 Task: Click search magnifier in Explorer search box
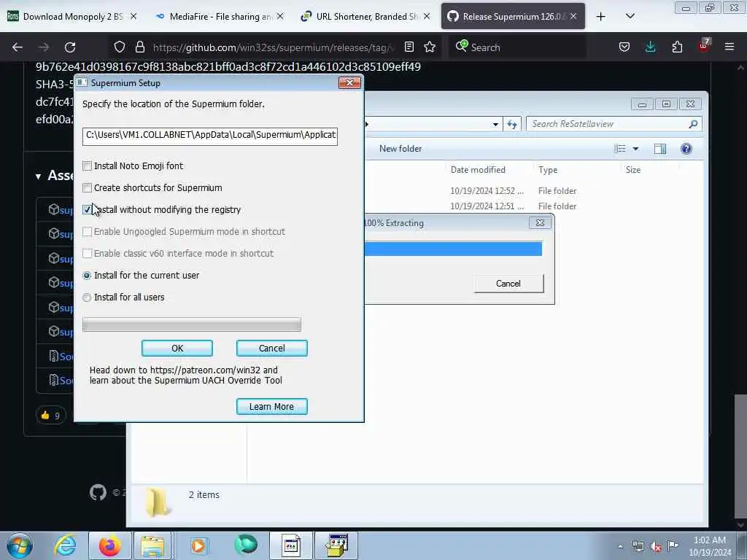tap(693, 124)
